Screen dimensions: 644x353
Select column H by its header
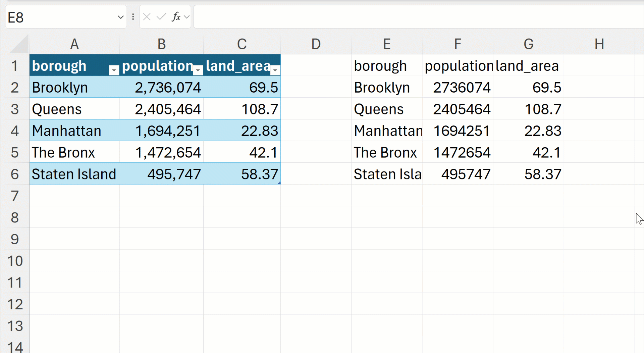coord(600,44)
